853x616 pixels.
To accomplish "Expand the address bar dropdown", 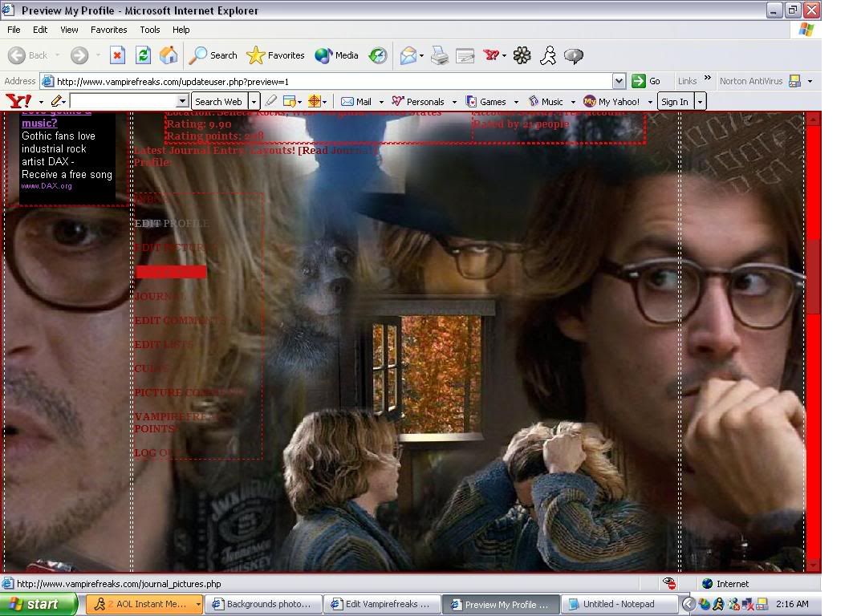I will click(x=619, y=81).
